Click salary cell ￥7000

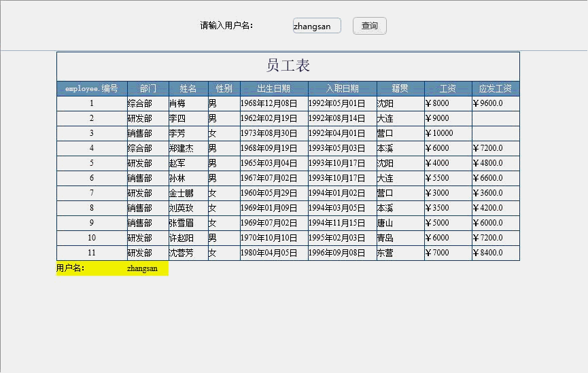(x=448, y=253)
